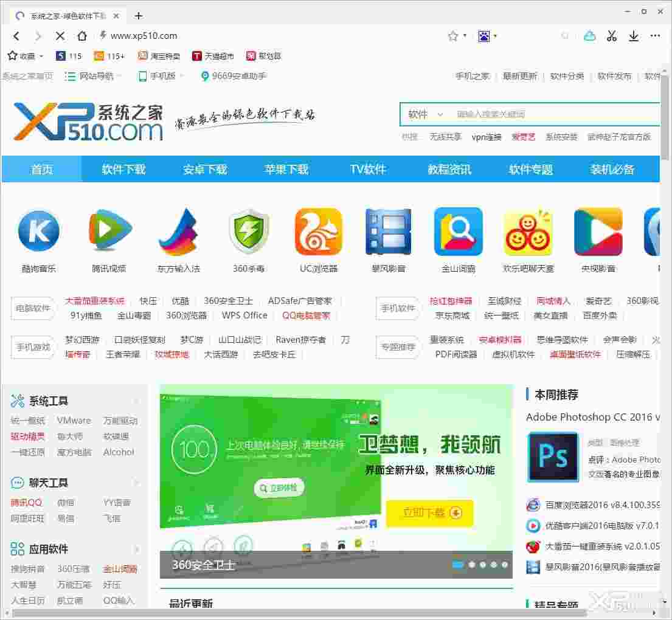Open the 淘宝特卖 bookmark
The height and width of the screenshot is (620, 672).
pos(159,56)
